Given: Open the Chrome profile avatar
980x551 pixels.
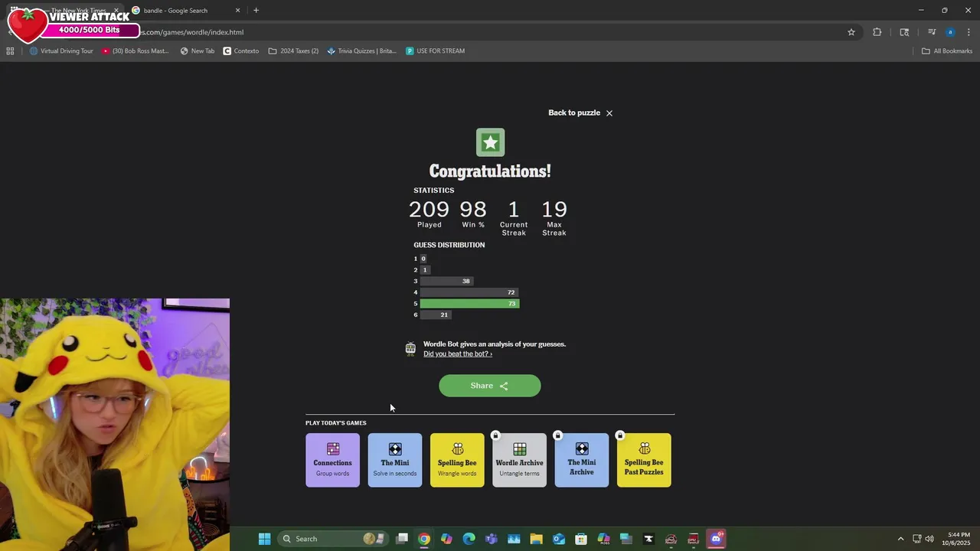Looking at the screenshot, I should 950,32.
